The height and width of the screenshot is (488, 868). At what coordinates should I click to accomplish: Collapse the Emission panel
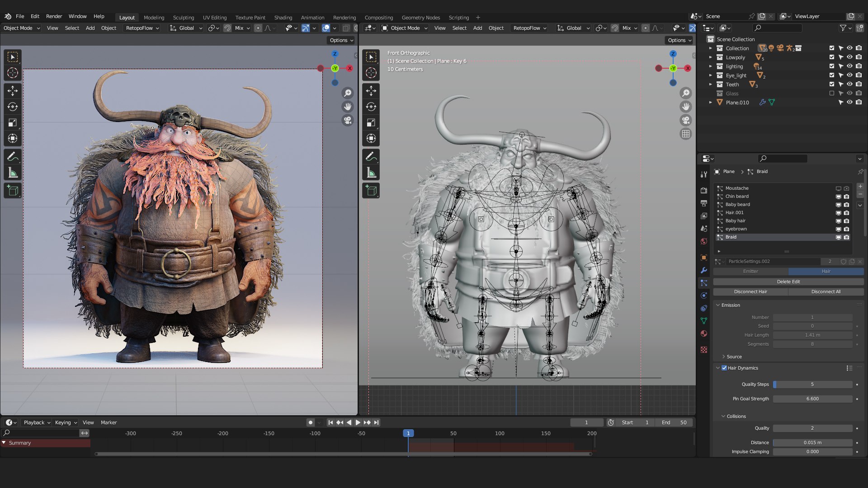[717, 305]
